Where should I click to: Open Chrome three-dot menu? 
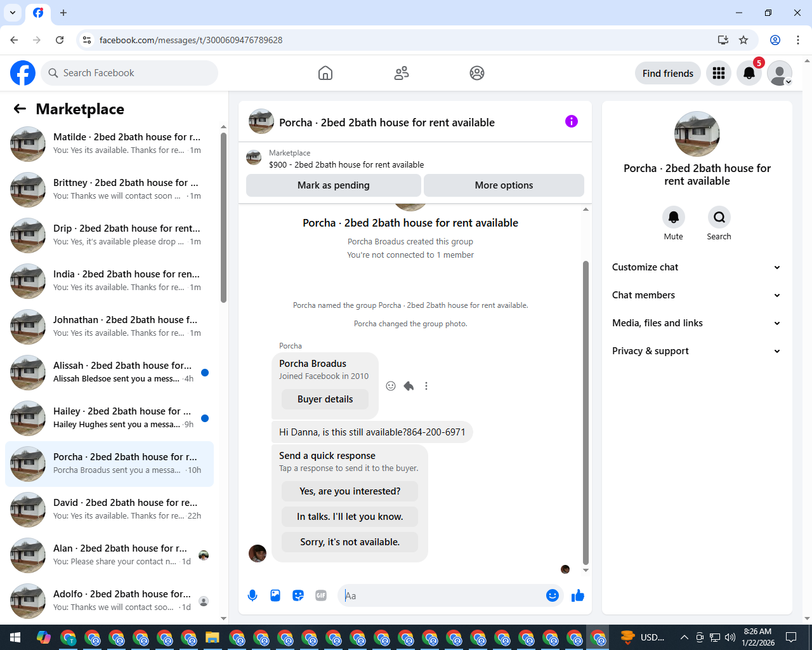(x=798, y=40)
